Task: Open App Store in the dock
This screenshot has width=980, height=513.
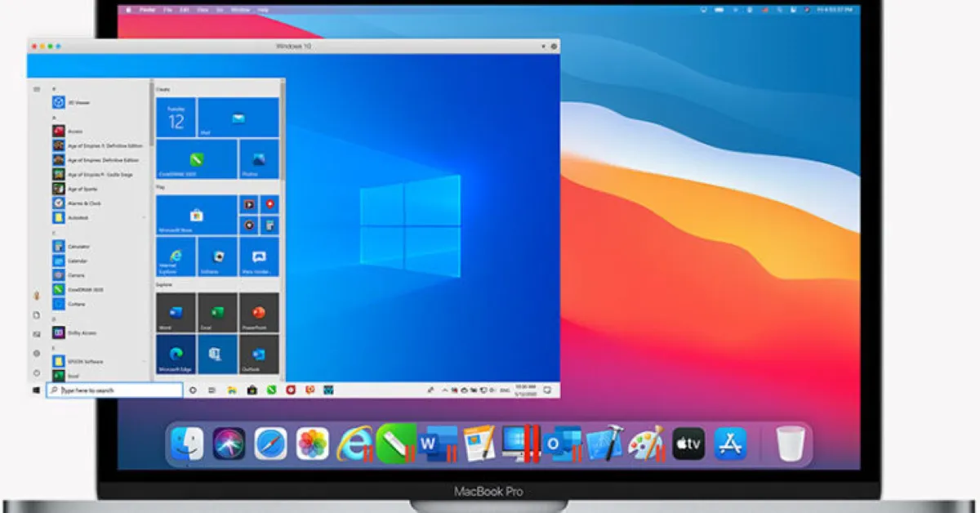Action: click(730, 444)
